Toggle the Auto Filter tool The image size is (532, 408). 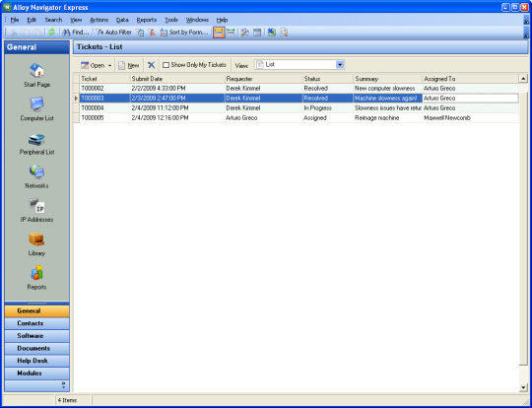(x=113, y=33)
